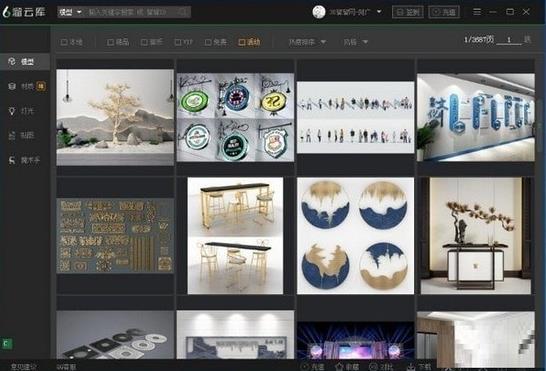This screenshot has height=371, width=546.
Task: Open the golden tree landscape model thumbnail
Action: point(115,117)
